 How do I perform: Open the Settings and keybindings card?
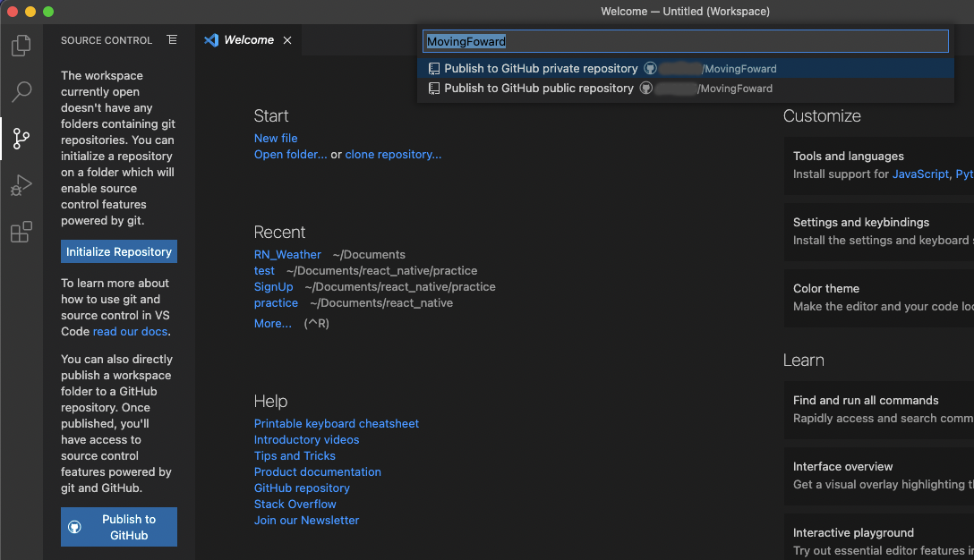click(x=878, y=232)
